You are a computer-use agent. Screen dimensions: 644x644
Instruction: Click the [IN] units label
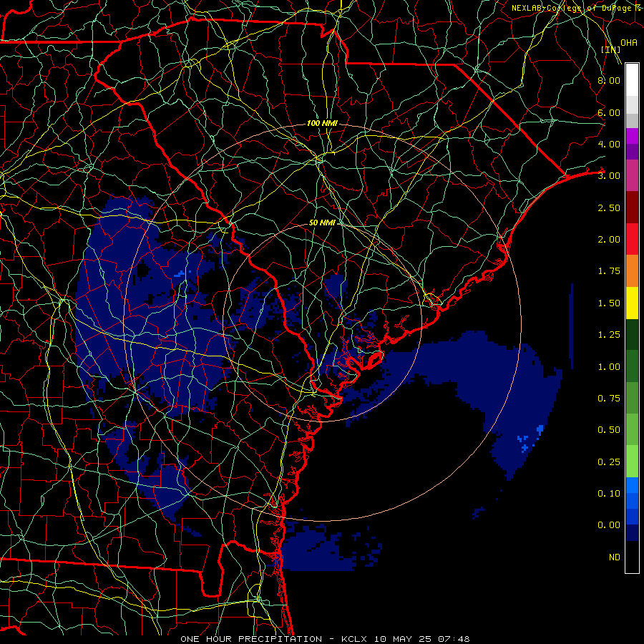pyautogui.click(x=610, y=49)
